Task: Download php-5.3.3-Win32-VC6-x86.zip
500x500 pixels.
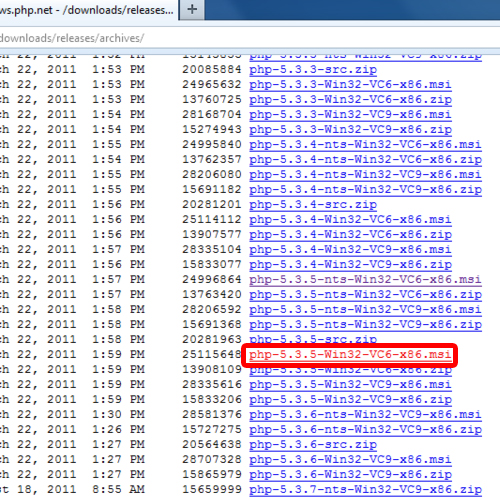Action: point(350,99)
